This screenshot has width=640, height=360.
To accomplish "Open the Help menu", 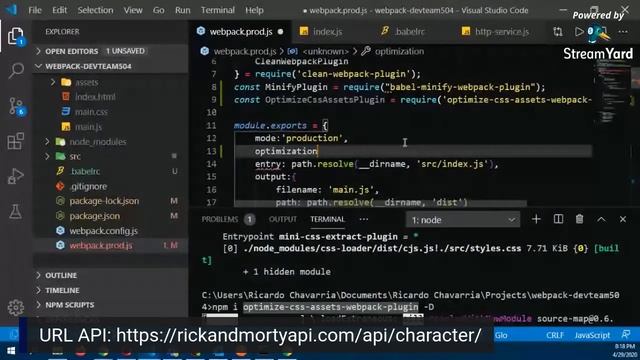I will (x=254, y=10).
